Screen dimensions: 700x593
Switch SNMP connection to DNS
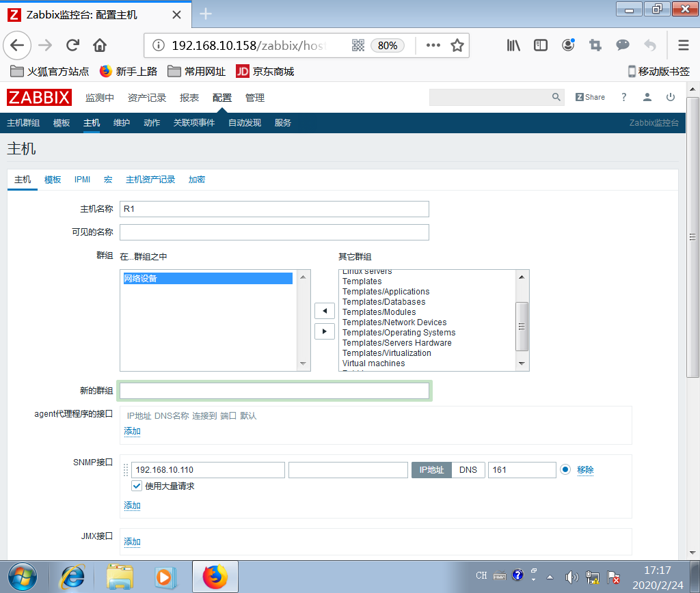[x=468, y=470]
